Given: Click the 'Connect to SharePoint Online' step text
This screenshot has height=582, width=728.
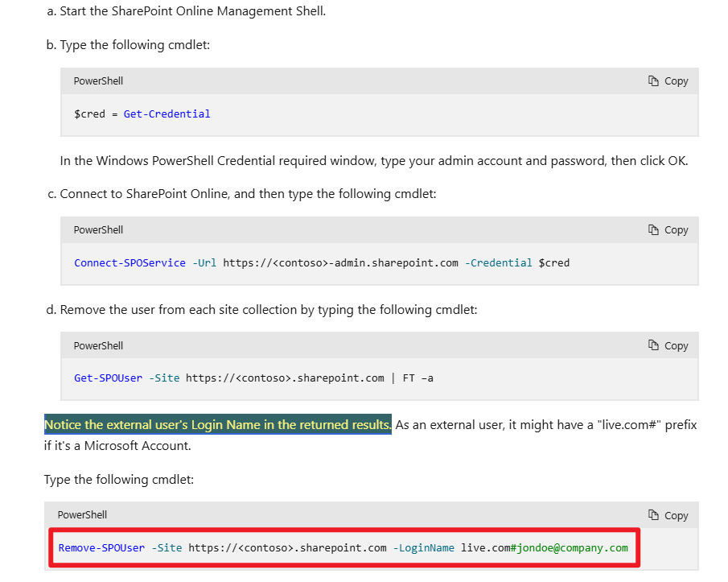Looking at the screenshot, I should pyautogui.click(x=248, y=194).
